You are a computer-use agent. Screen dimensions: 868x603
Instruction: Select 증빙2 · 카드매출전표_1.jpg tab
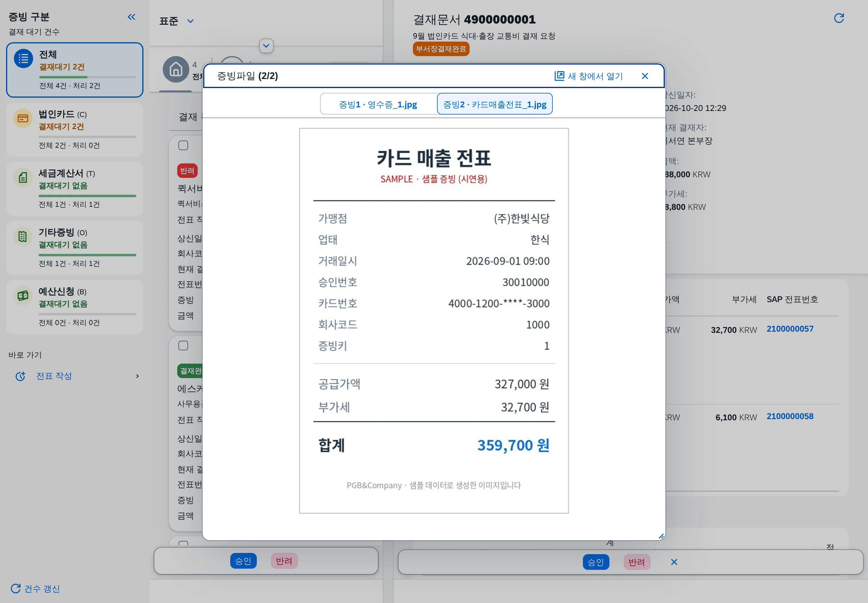pyautogui.click(x=495, y=104)
